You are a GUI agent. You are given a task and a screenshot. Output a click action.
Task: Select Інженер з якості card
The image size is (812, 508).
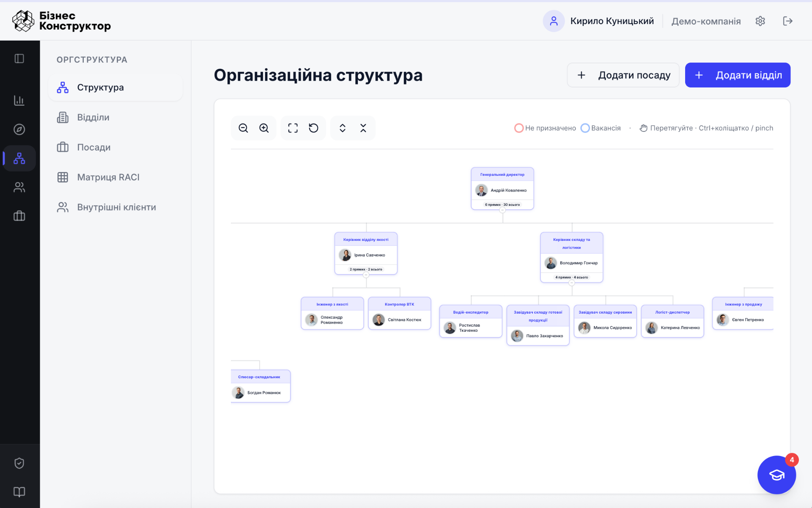point(332,313)
